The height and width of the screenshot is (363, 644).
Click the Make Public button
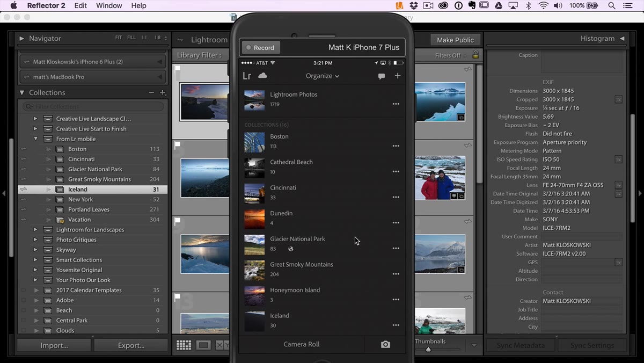point(455,40)
